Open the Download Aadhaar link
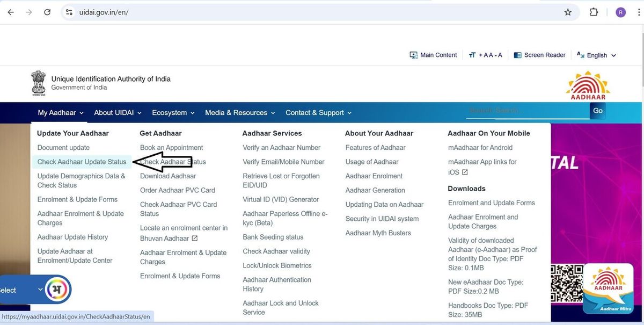The height and width of the screenshot is (325, 644). pos(169,176)
